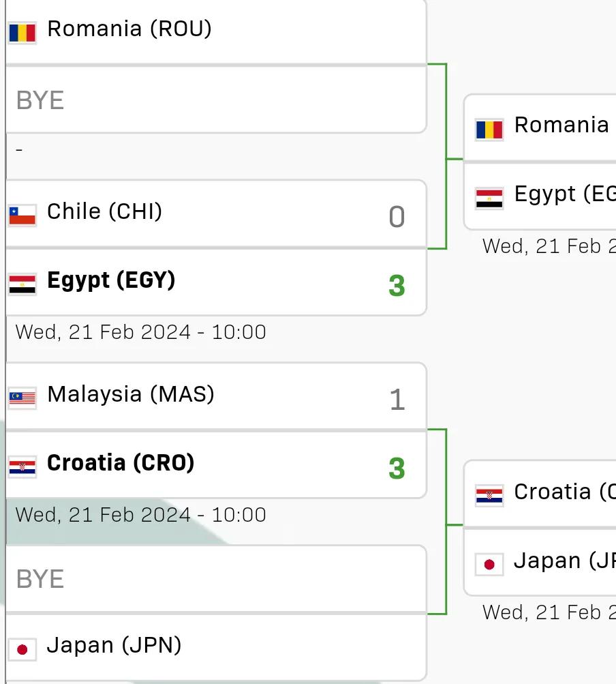Click the Romania flag in first round

(x=22, y=33)
